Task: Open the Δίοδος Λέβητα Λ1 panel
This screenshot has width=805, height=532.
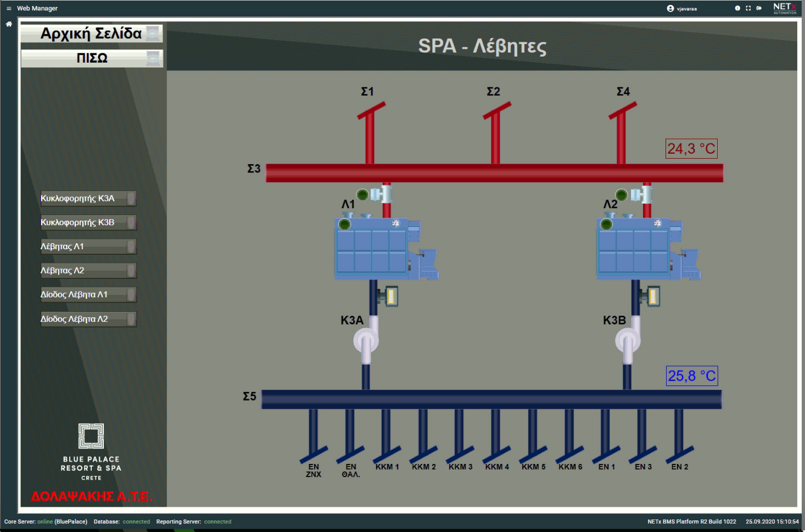Action: tap(88, 295)
